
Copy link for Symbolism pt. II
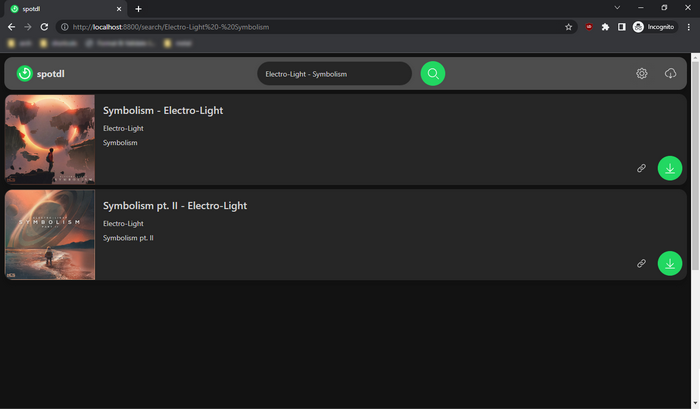coord(641,263)
